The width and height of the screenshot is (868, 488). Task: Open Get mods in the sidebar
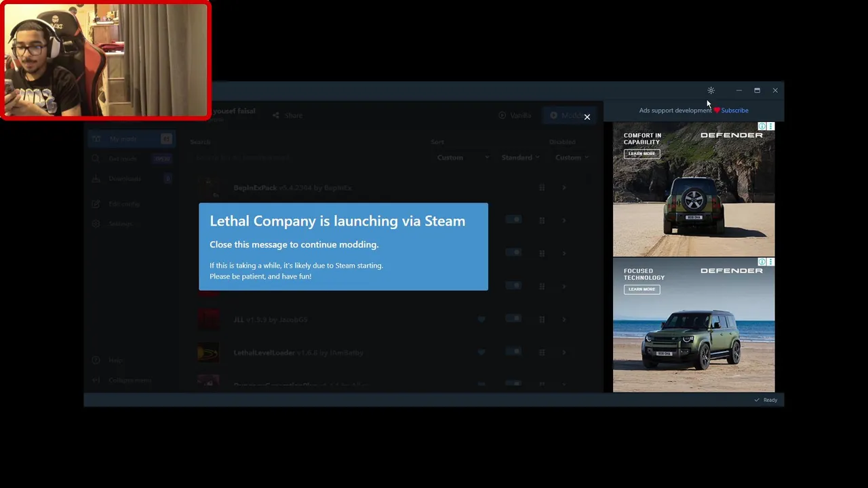[132, 159]
